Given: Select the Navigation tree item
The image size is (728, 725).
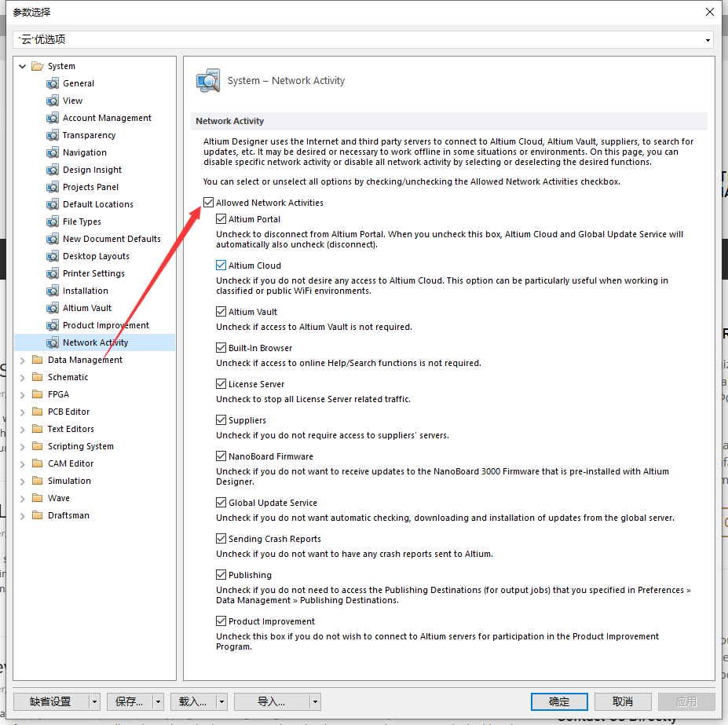Looking at the screenshot, I should (x=85, y=152).
